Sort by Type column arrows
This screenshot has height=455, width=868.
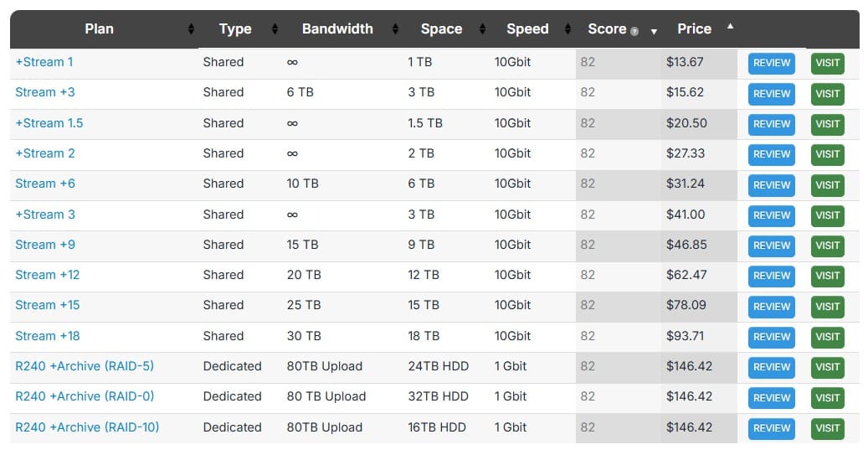pos(275,28)
